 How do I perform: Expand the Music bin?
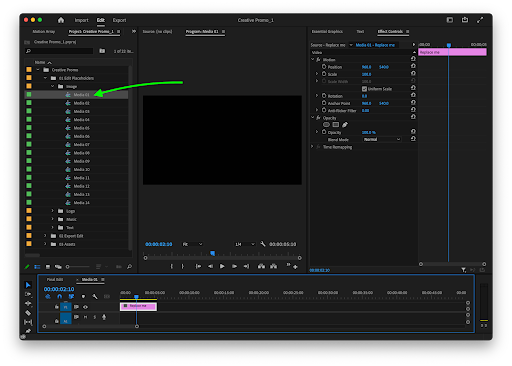click(52, 219)
